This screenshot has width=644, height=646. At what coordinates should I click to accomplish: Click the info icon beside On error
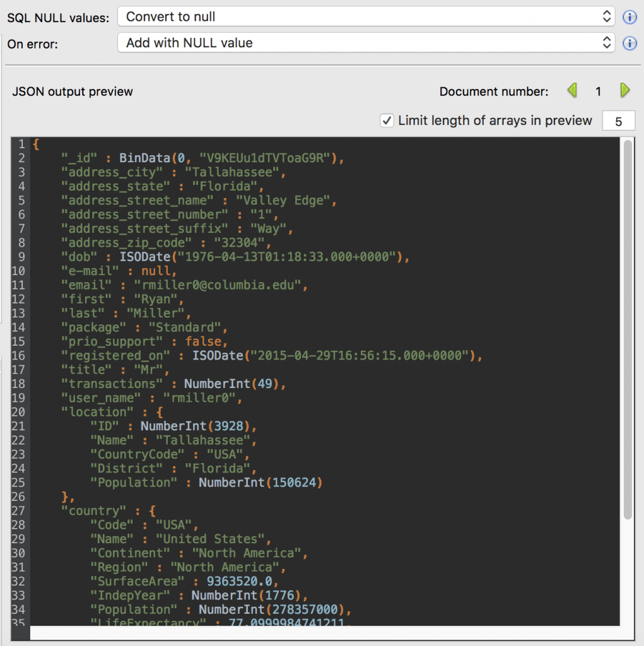point(629,43)
